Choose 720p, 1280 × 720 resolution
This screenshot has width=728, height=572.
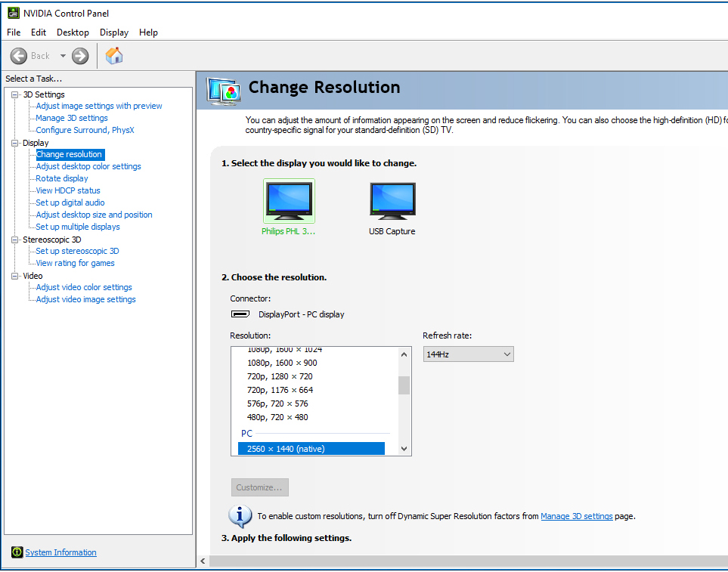tap(280, 376)
